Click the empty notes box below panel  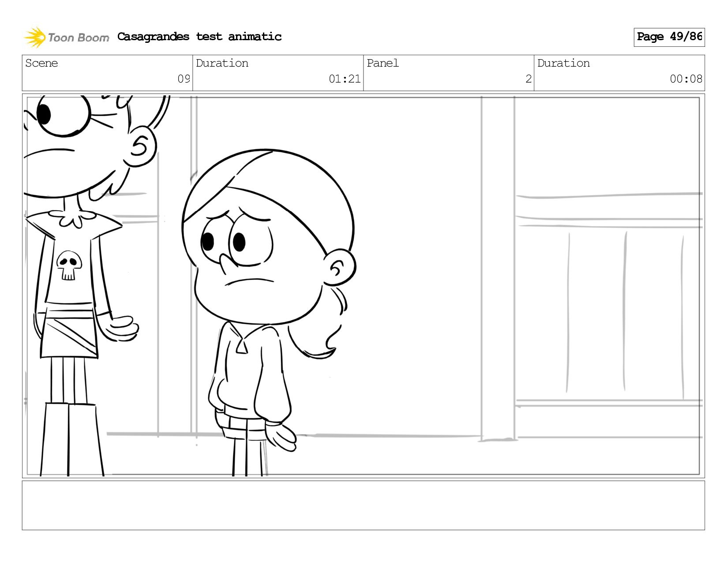pyautogui.click(x=363, y=505)
